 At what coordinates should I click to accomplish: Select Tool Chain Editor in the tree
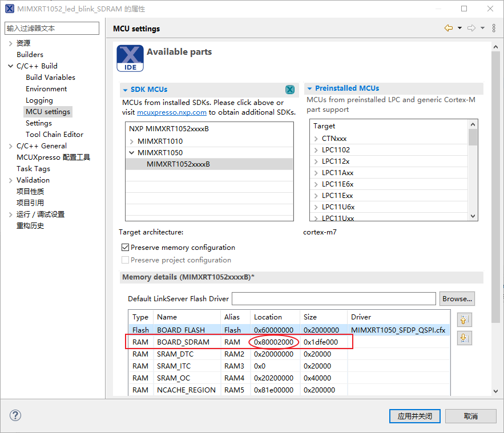click(54, 134)
